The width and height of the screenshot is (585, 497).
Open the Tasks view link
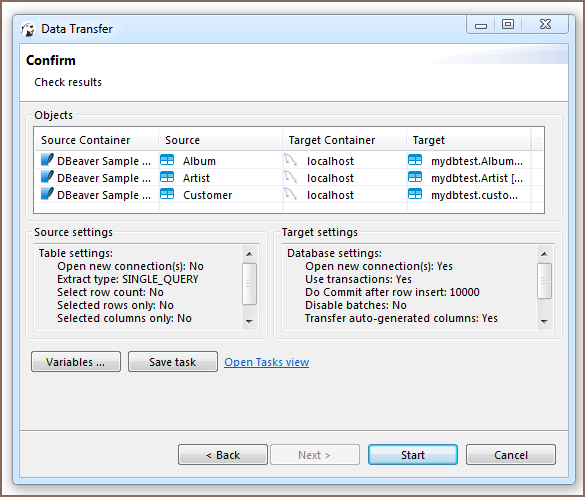pyautogui.click(x=266, y=362)
